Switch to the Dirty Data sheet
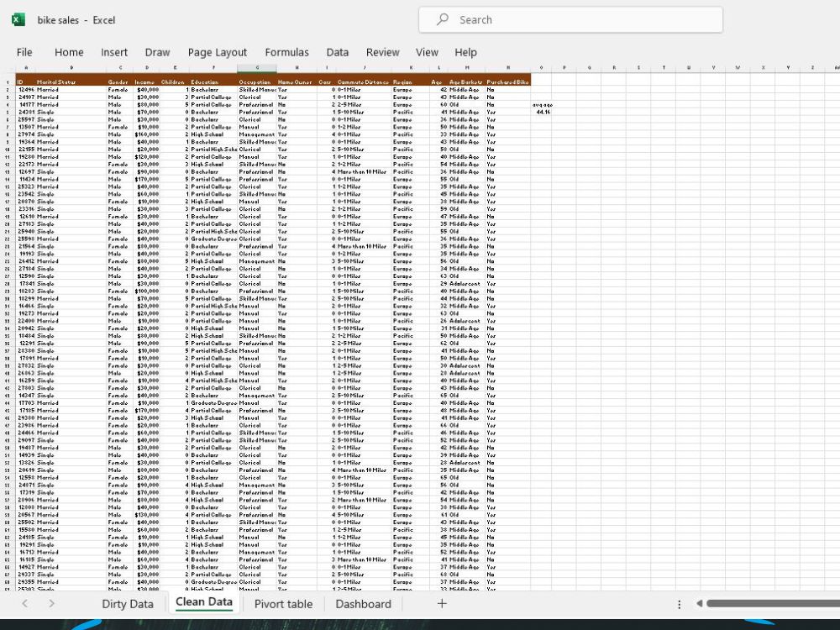 (128, 604)
